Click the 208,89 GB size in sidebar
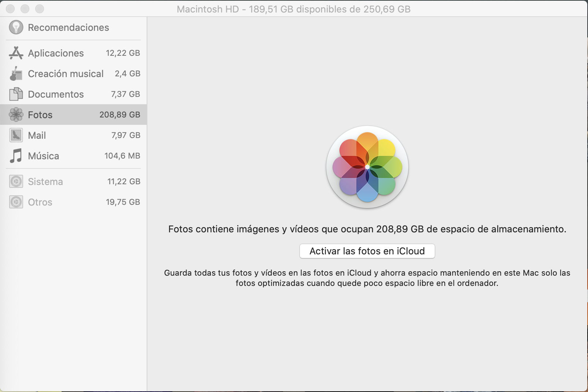The image size is (588, 392). coord(120,115)
